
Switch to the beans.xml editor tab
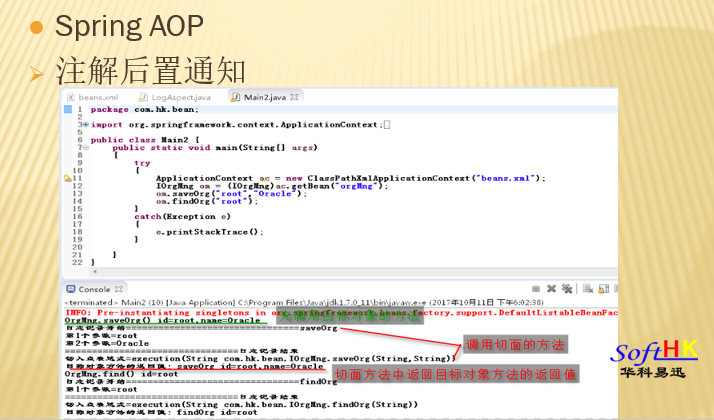pyautogui.click(x=92, y=97)
